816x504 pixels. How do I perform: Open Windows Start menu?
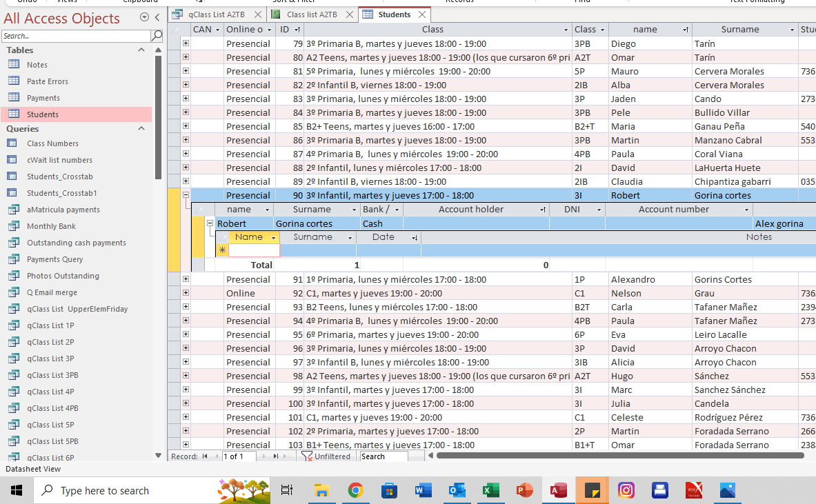(17, 490)
